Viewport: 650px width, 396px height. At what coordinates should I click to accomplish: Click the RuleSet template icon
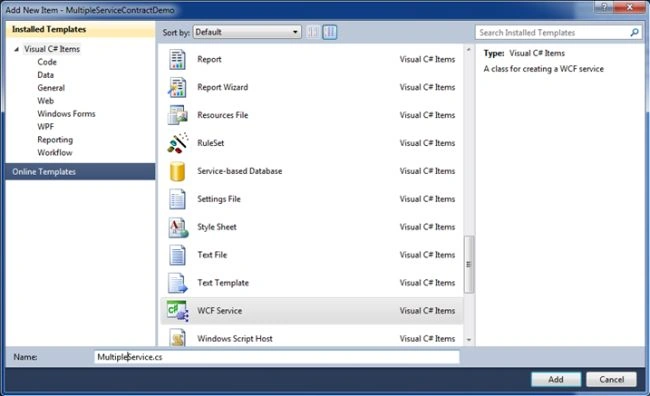coord(178,143)
